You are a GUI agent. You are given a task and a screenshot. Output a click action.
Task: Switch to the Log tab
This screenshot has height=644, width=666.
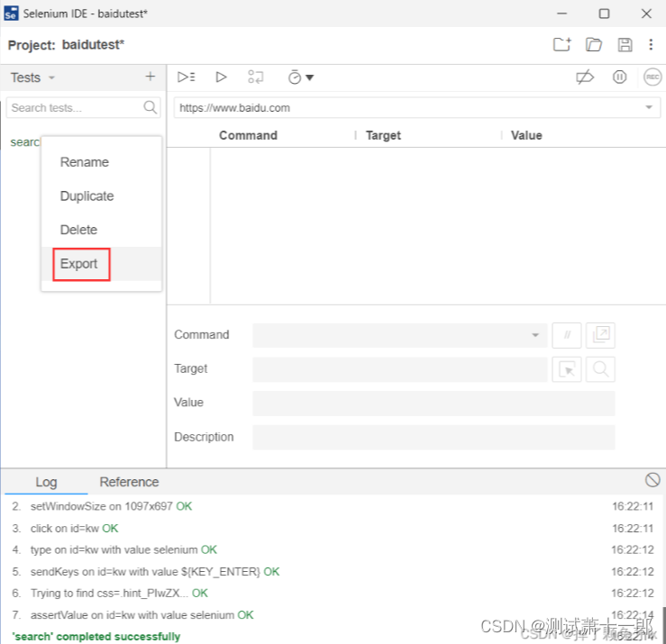click(x=46, y=482)
